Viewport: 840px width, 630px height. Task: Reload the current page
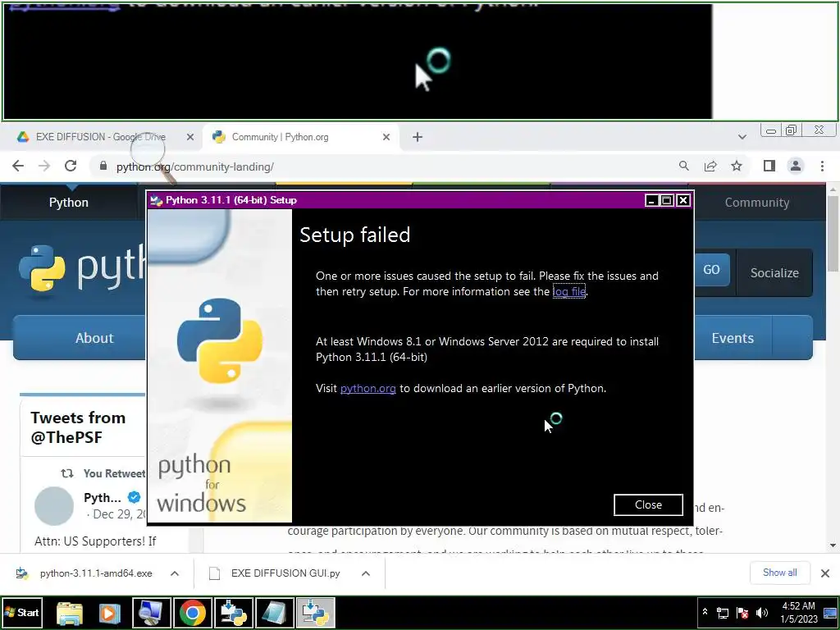click(71, 166)
